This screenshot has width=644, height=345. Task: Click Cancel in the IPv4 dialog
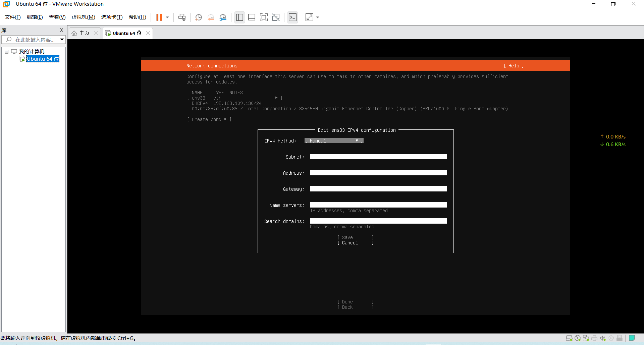pos(356,243)
